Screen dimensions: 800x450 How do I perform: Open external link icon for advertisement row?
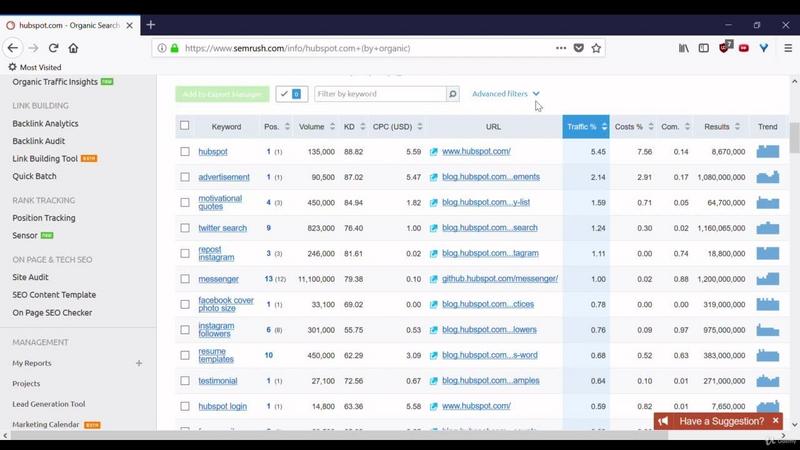click(434, 177)
